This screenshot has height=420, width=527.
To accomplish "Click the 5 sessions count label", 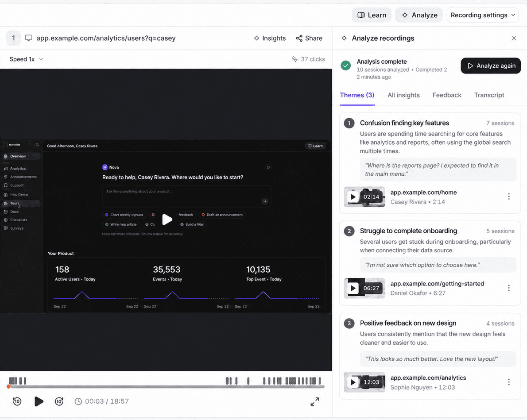I will (500, 231).
